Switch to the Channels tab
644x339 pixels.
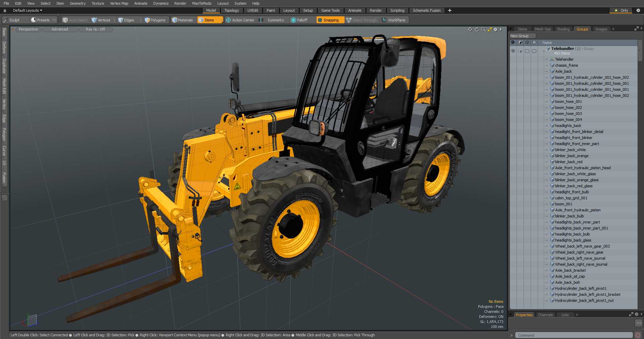[x=545, y=315]
